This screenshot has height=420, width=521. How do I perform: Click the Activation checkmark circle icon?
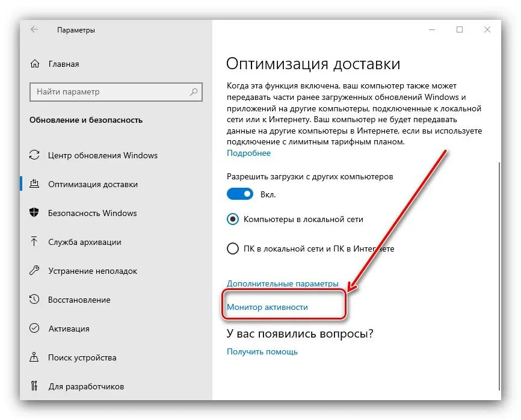[34, 329]
